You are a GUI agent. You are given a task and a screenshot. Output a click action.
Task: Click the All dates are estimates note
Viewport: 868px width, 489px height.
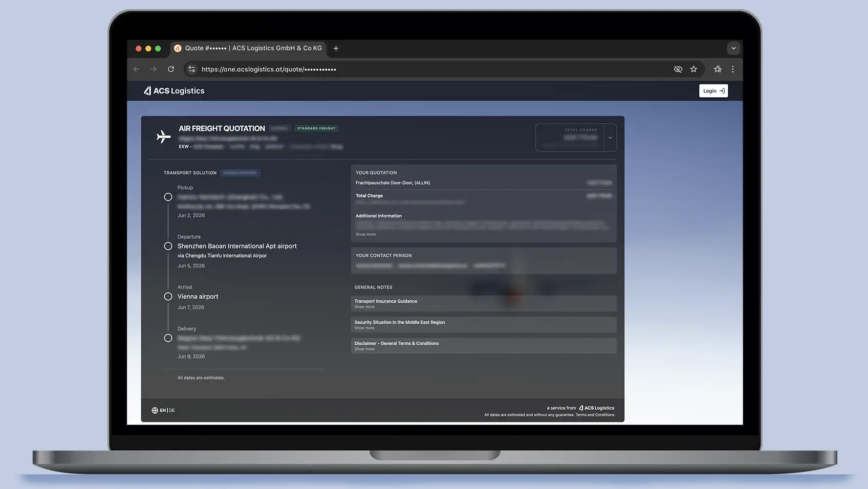201,378
